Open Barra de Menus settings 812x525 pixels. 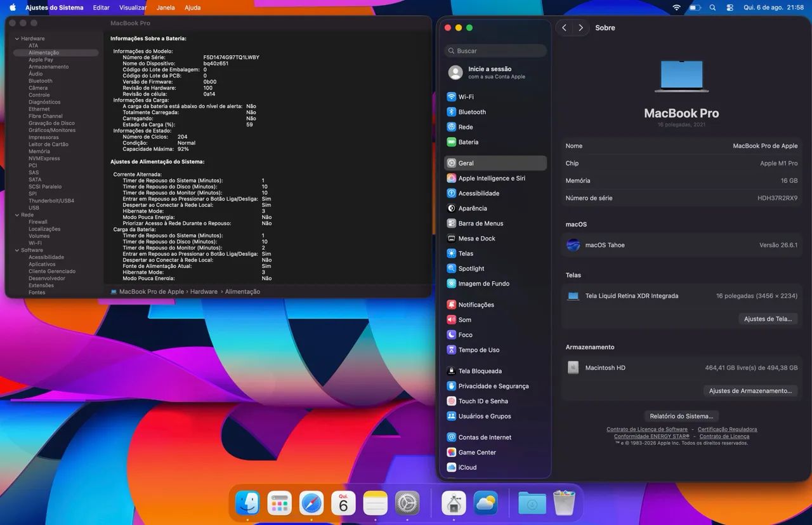[x=495, y=223]
